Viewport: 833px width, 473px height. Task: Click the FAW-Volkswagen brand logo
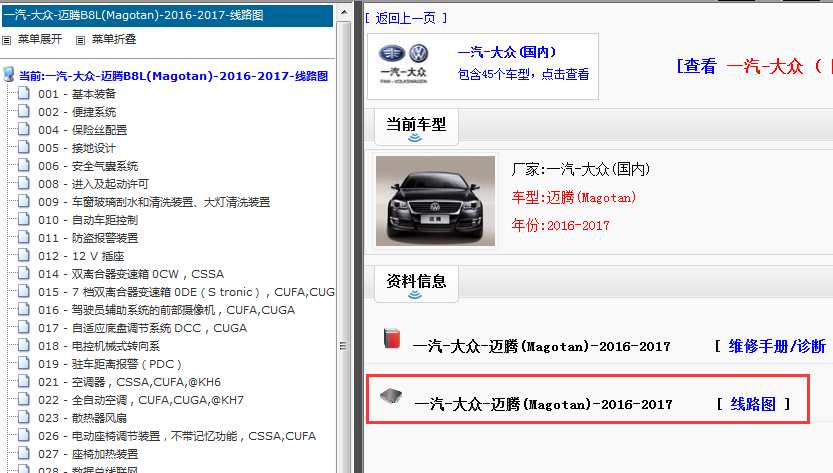(x=404, y=64)
